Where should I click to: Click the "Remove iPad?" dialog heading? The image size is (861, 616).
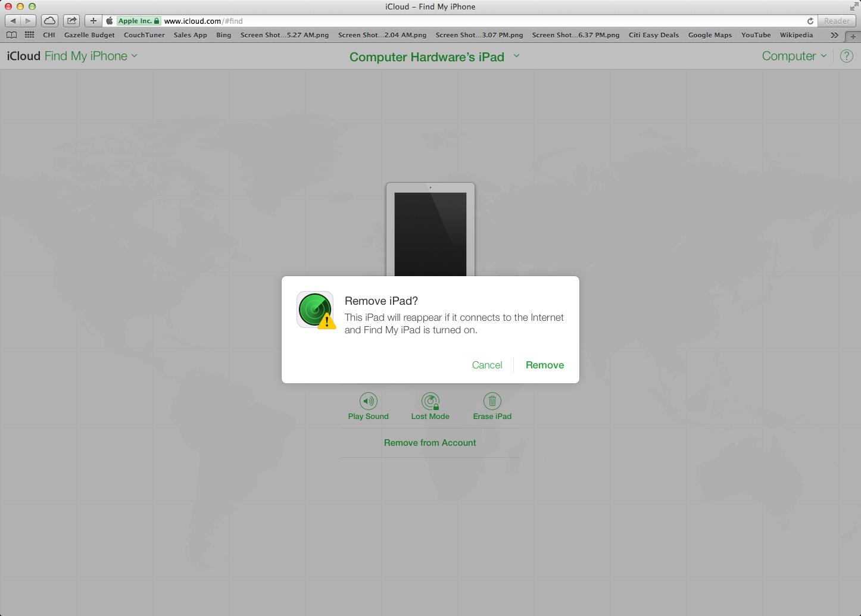tap(381, 301)
